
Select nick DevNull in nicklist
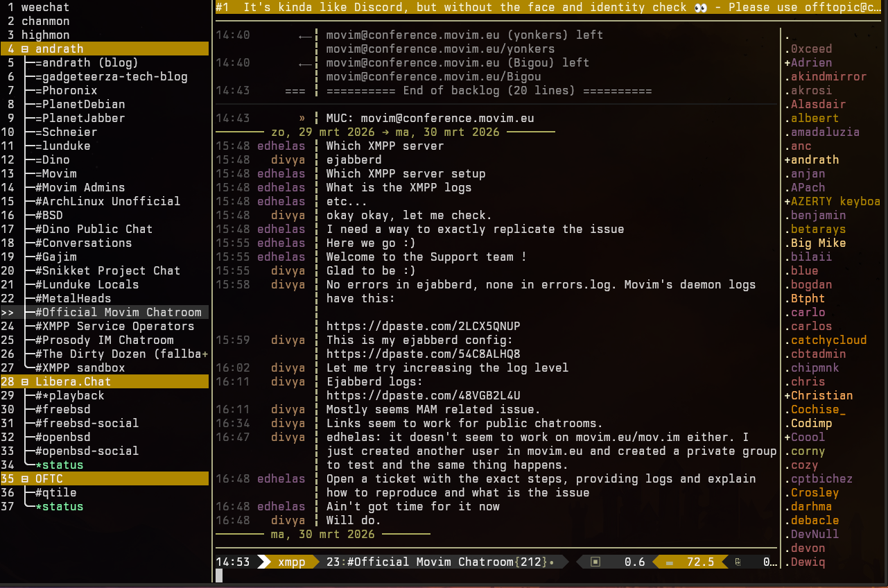pos(815,534)
